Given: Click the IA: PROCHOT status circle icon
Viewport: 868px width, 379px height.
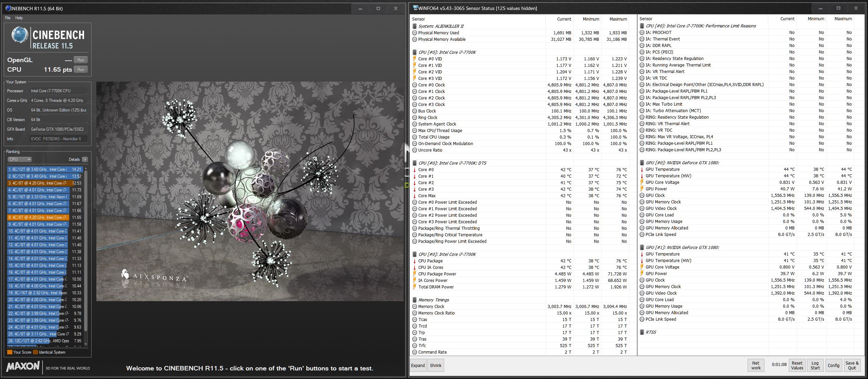Looking at the screenshot, I should [x=642, y=33].
